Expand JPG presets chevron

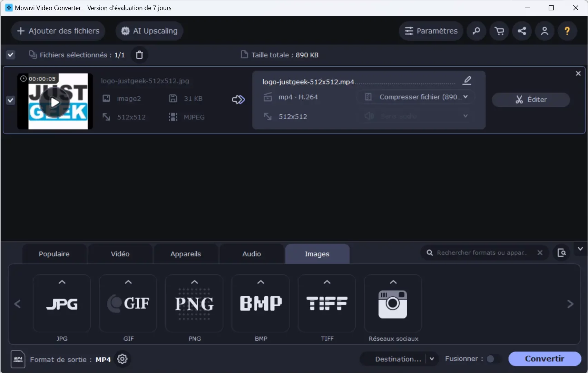coord(62,282)
